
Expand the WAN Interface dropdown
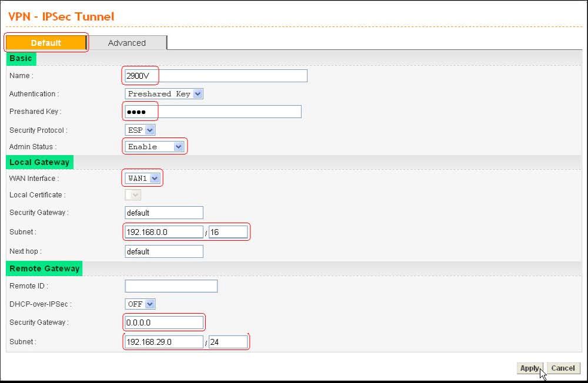click(143, 179)
